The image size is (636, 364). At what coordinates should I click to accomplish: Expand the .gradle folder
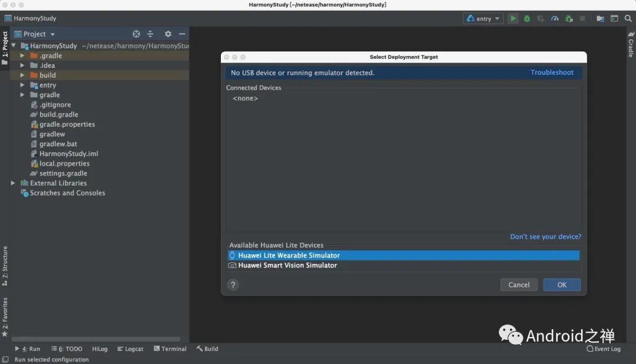(x=22, y=55)
